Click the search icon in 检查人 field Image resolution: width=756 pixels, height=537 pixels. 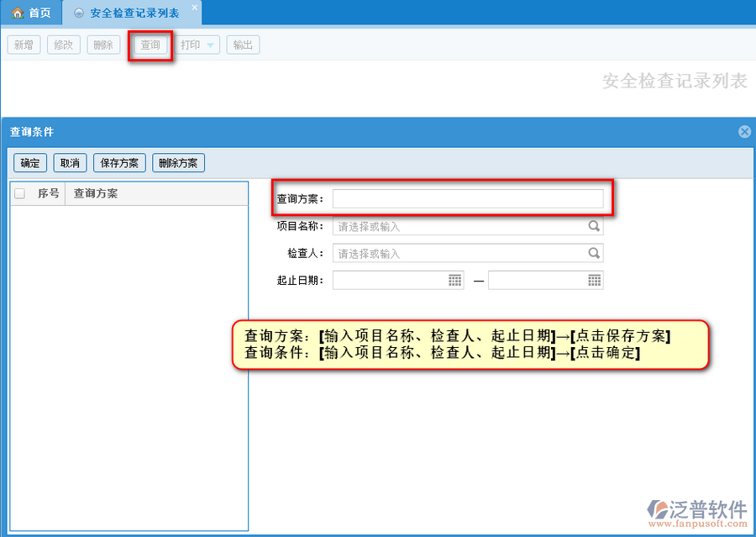(593, 253)
